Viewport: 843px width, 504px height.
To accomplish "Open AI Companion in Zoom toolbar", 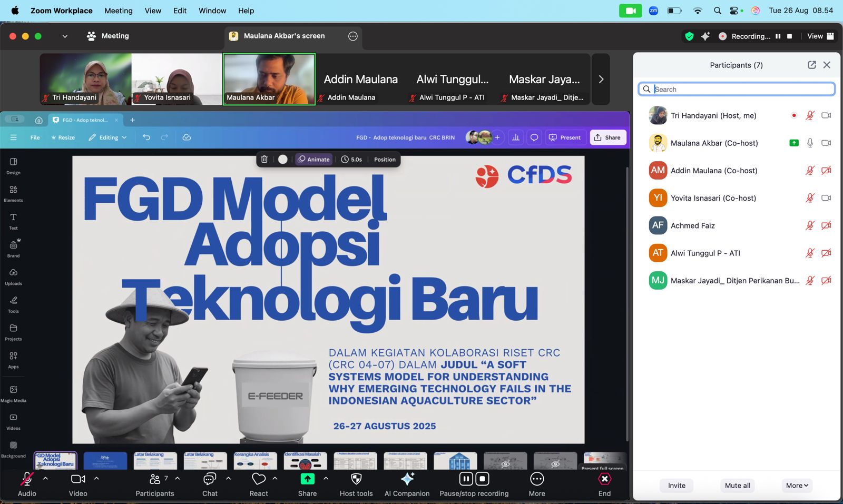I will 407,485.
